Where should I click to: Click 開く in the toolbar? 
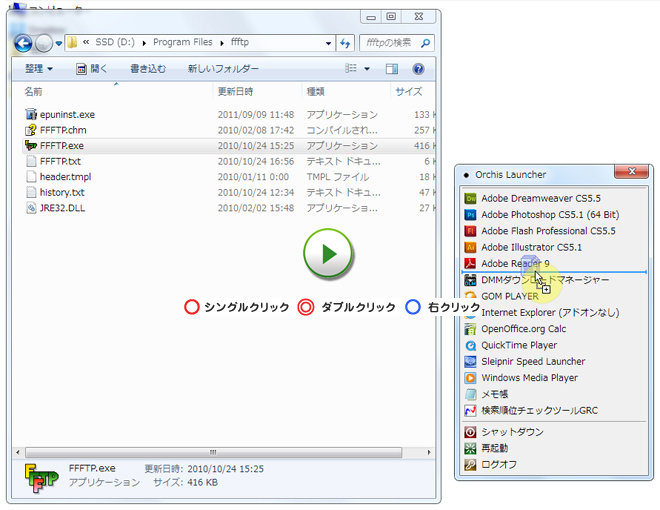click(92, 69)
